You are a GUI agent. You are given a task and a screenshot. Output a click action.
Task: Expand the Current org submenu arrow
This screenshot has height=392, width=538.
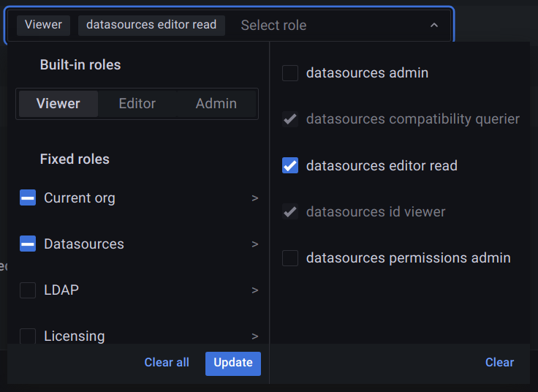[255, 198]
